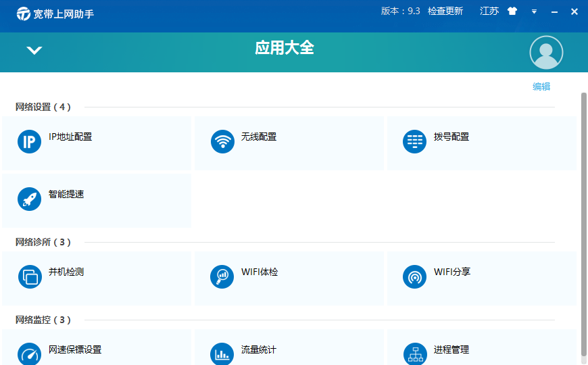Collapse the 应用大全 panel chevron
588x365 pixels.
[34, 50]
